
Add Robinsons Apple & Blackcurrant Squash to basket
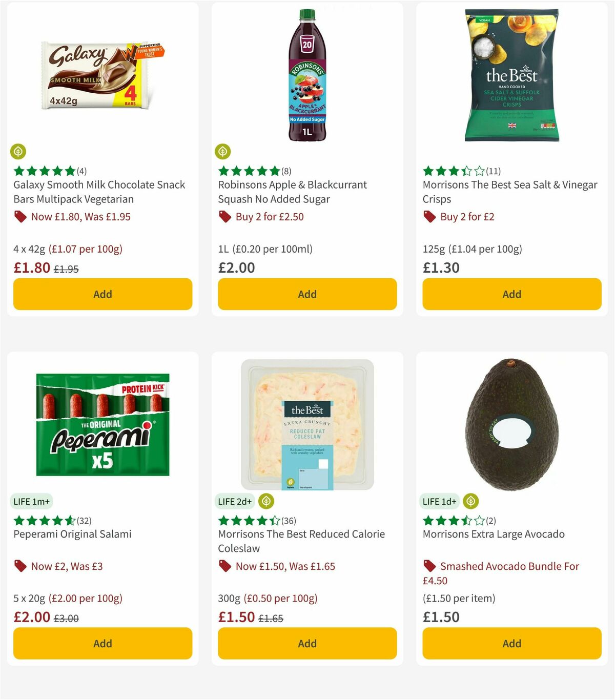pyautogui.click(x=306, y=294)
